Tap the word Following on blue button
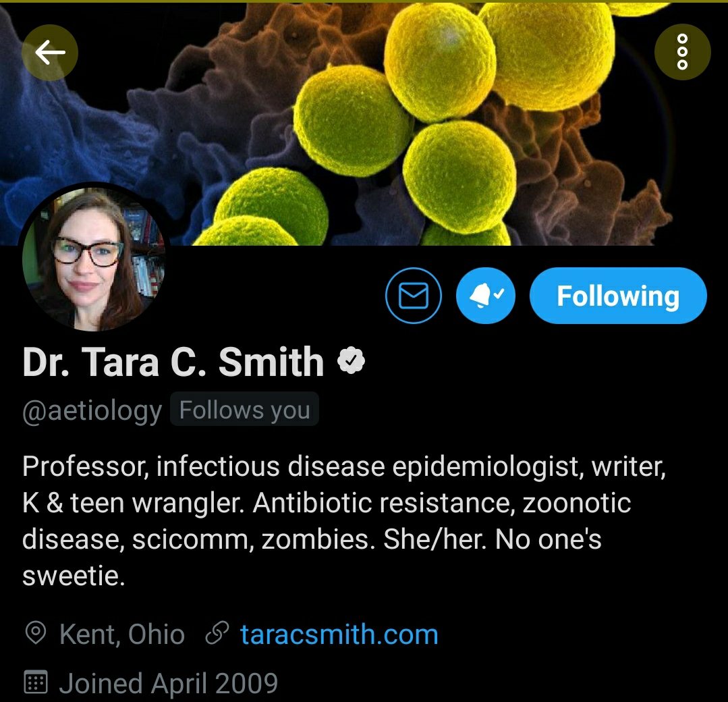Viewport: 728px width, 702px height. point(618,296)
